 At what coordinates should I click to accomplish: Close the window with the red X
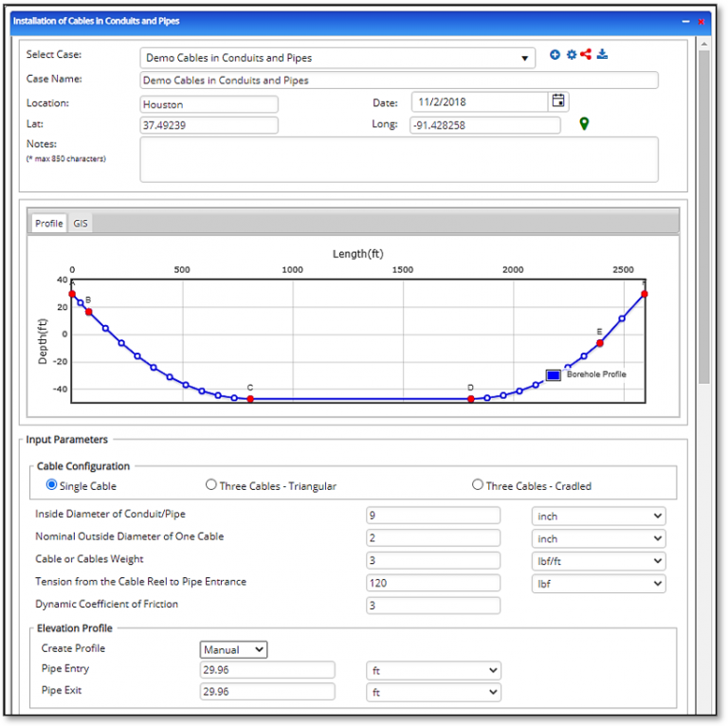pos(701,21)
